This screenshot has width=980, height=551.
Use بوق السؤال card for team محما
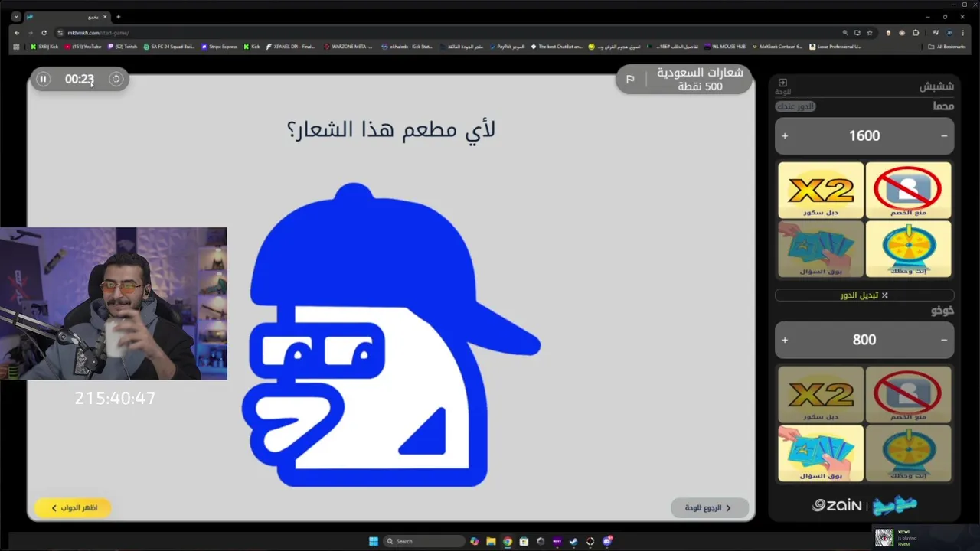[x=821, y=249]
